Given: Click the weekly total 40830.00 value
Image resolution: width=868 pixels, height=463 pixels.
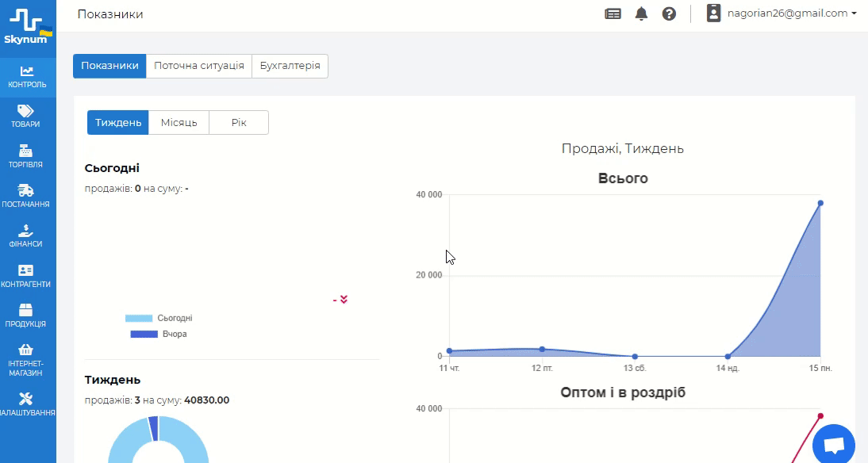Looking at the screenshot, I should 206,400.
